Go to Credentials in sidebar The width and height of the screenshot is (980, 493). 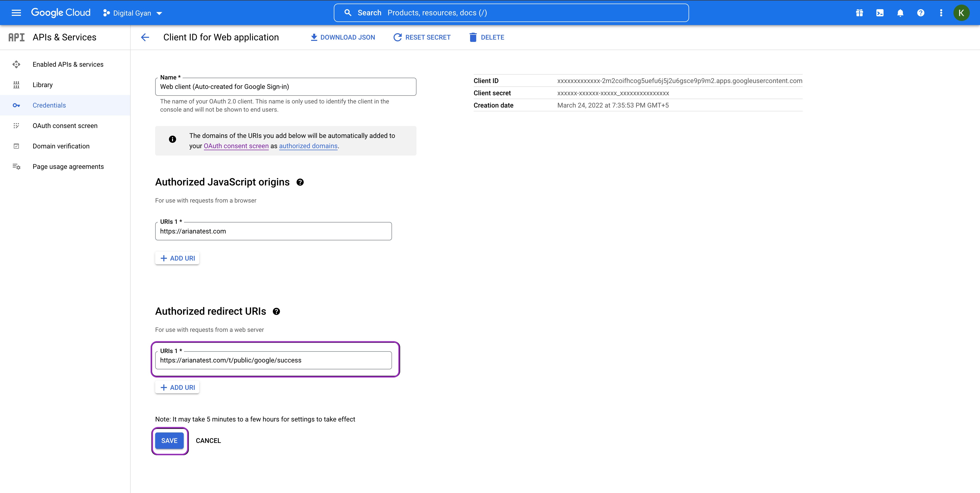point(49,105)
